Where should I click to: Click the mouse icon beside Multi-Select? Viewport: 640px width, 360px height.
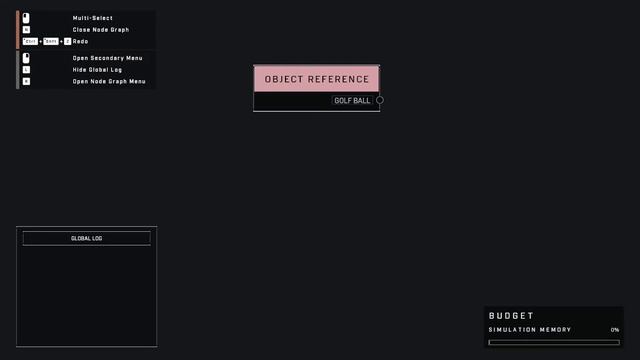(x=26, y=18)
